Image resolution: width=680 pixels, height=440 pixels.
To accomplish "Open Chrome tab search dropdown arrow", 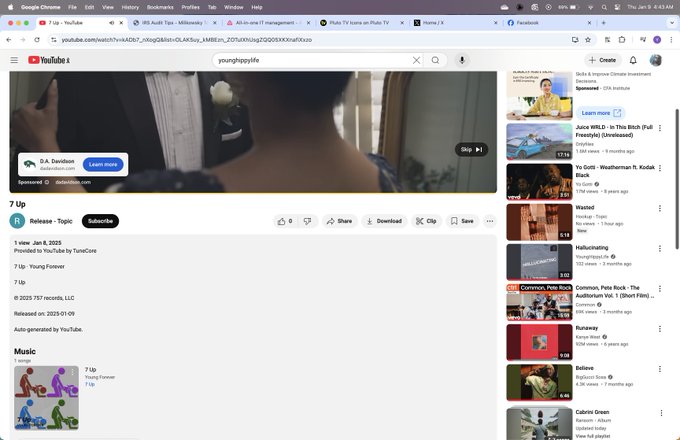I will (x=672, y=23).
